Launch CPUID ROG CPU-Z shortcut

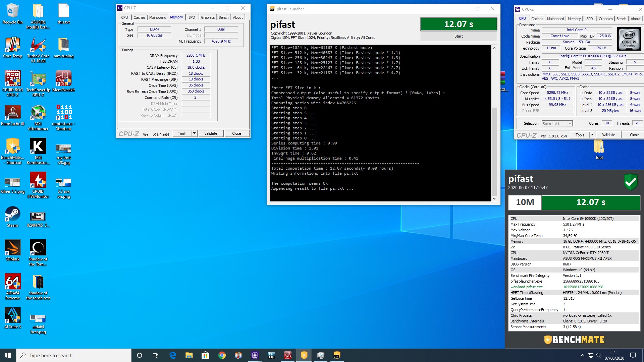(13, 84)
